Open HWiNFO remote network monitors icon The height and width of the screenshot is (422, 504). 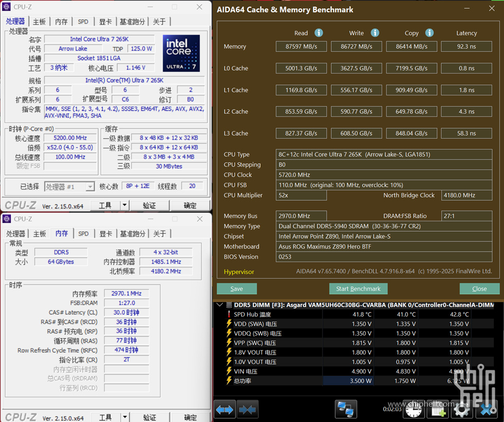pyautogui.click(x=346, y=410)
